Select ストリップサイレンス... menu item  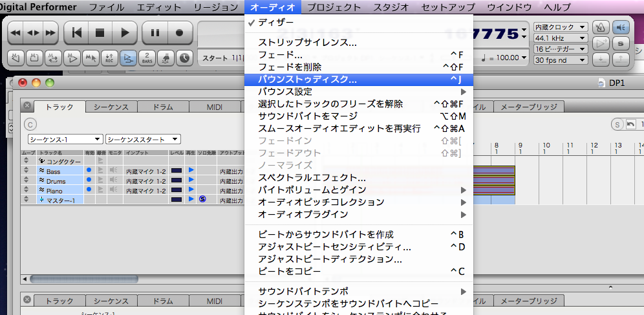click(359, 42)
